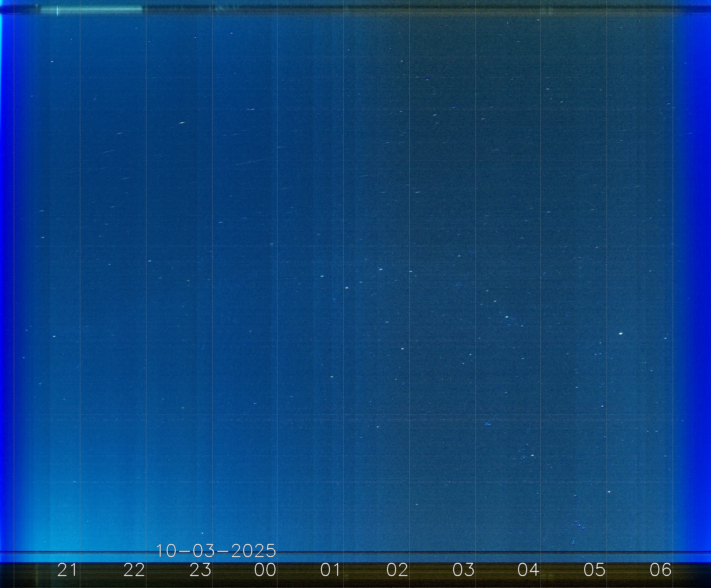Click the bright bar at top left

coord(91,9)
